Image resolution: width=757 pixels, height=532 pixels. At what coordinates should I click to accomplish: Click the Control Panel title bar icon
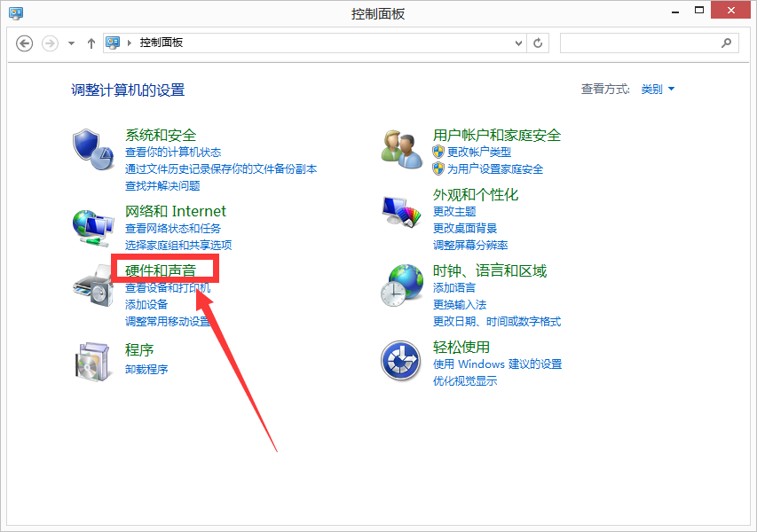point(16,12)
